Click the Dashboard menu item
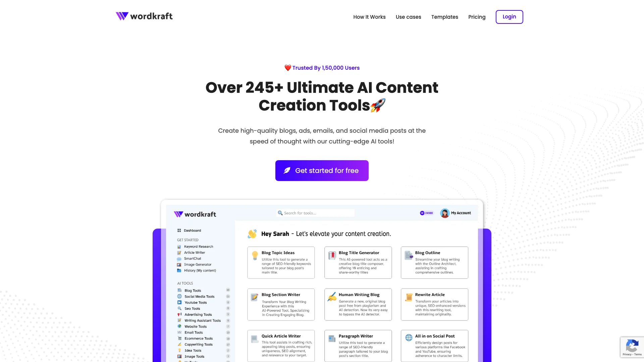 coord(193,230)
